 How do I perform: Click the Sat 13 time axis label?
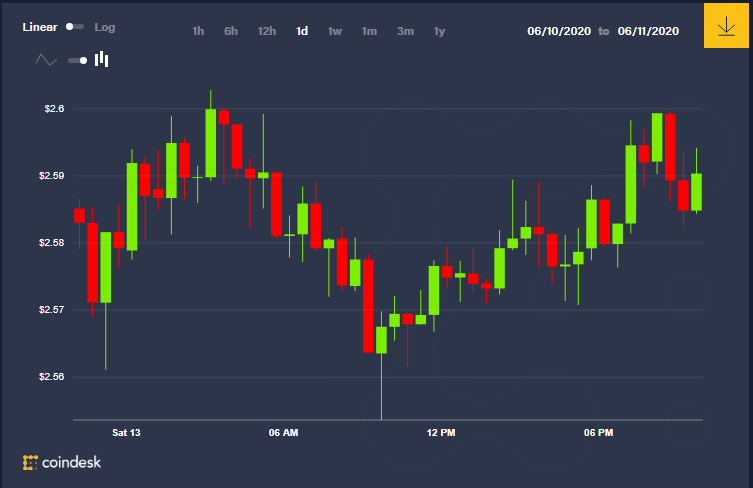(126, 432)
